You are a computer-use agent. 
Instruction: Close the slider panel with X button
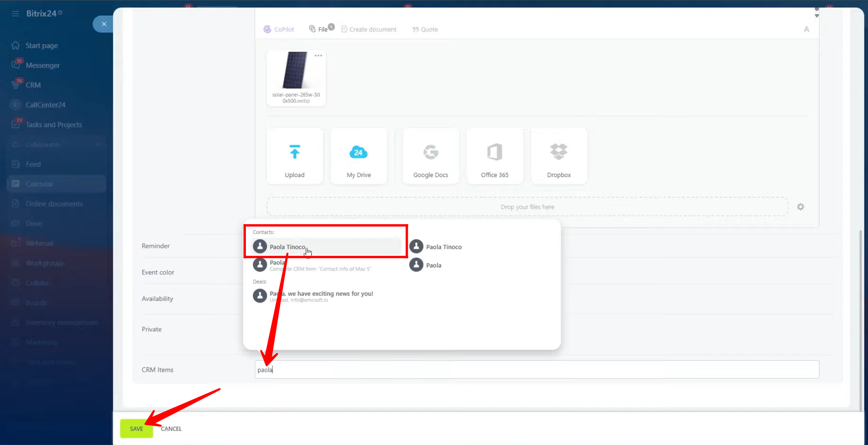(104, 24)
